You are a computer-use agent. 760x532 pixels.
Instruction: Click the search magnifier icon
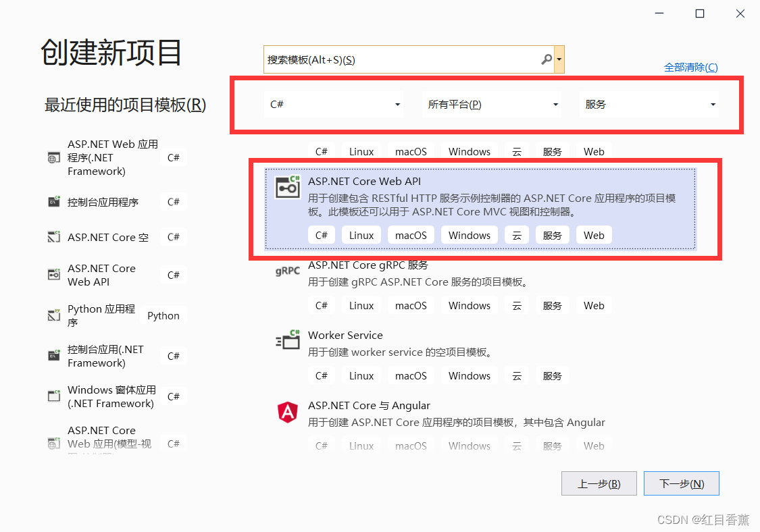[x=547, y=59]
